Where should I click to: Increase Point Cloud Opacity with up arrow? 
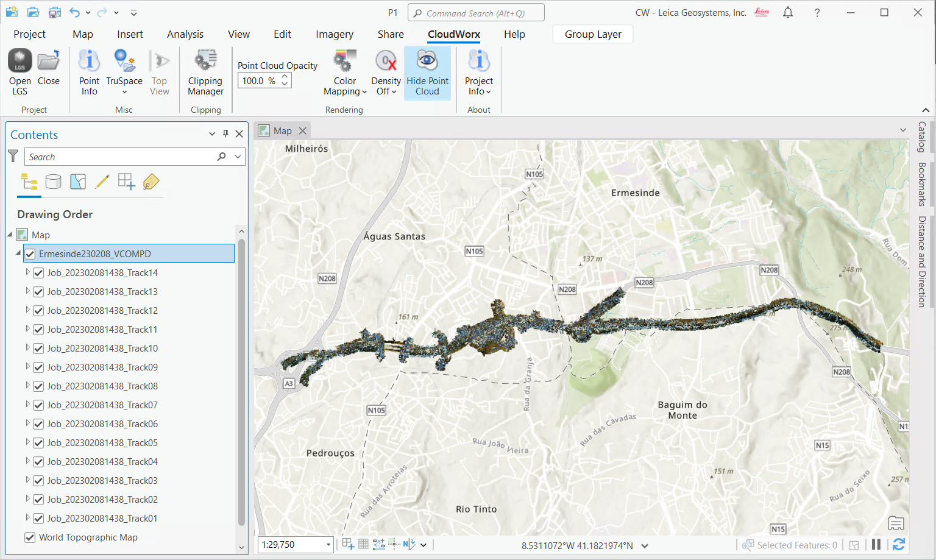(x=285, y=77)
